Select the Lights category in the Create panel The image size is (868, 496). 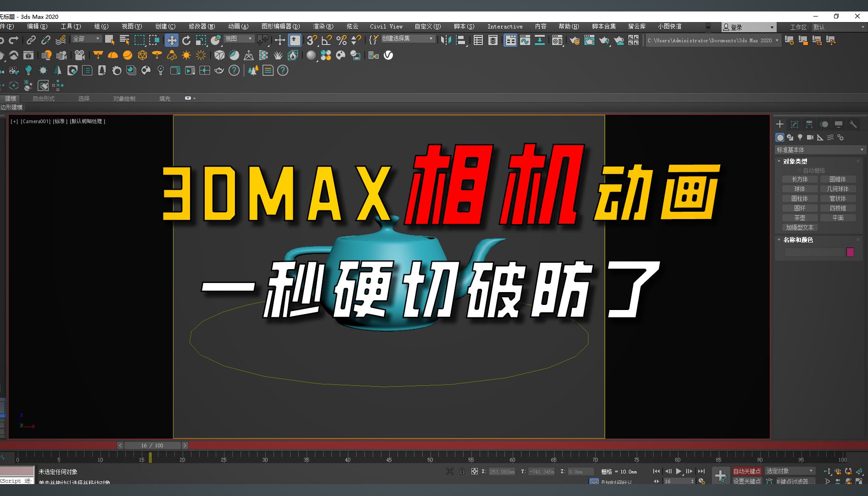coord(800,137)
